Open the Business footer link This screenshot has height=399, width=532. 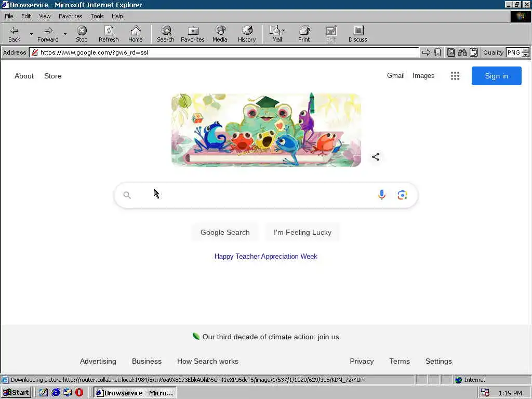pyautogui.click(x=147, y=361)
